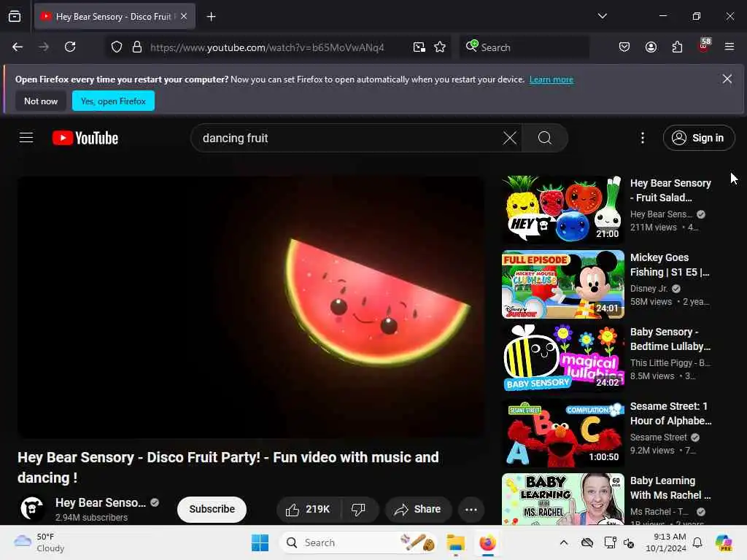The height and width of the screenshot is (560, 747).
Task: Choose Not now on startup prompt
Action: point(41,101)
